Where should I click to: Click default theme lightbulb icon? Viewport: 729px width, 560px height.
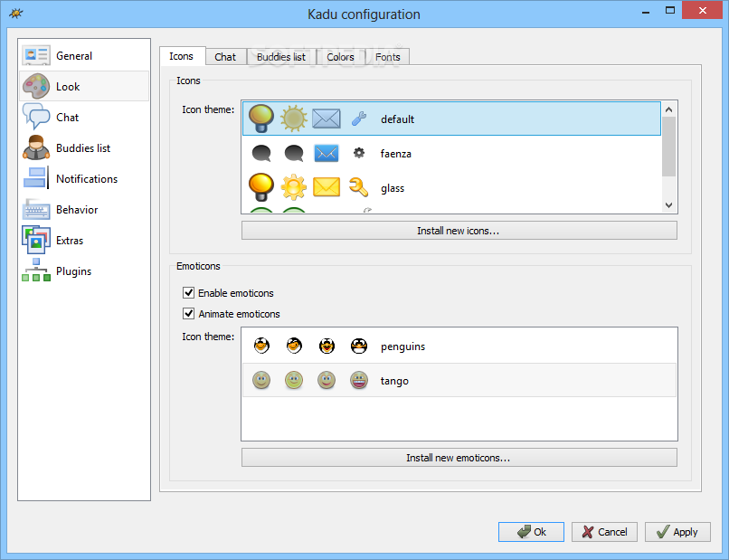click(x=261, y=119)
